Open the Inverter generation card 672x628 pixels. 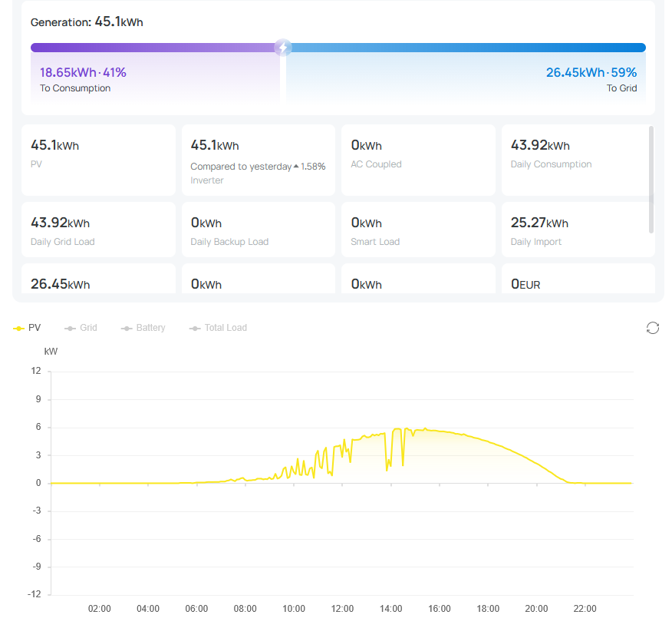coord(259,160)
